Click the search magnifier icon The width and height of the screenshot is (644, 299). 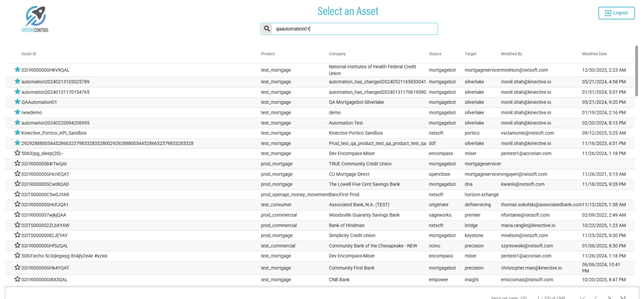click(267, 29)
